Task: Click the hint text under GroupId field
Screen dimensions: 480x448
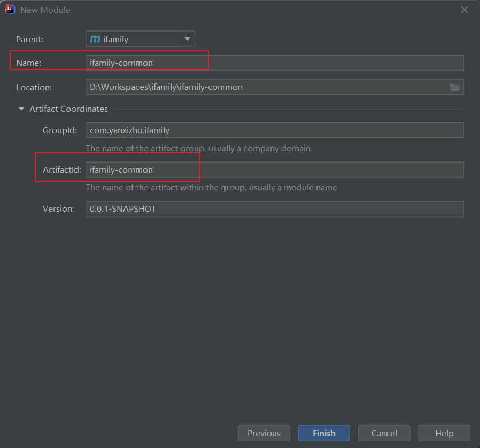Action: (198, 149)
